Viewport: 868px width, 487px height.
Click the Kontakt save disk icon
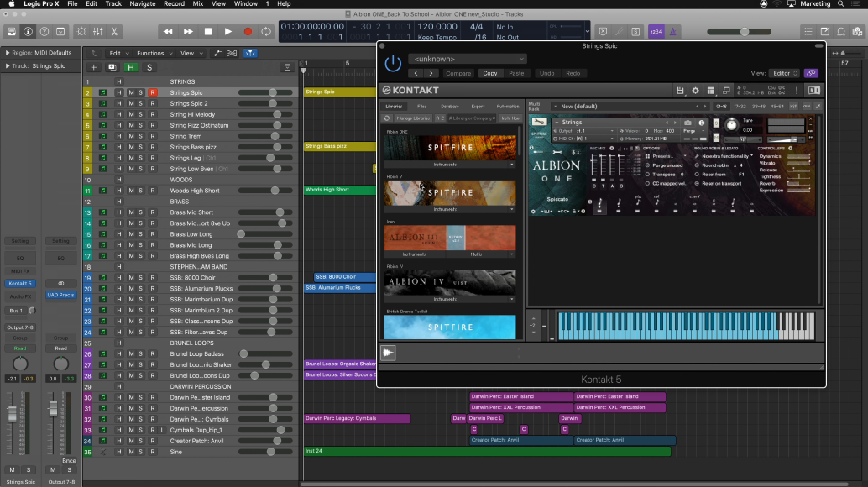tap(680, 90)
